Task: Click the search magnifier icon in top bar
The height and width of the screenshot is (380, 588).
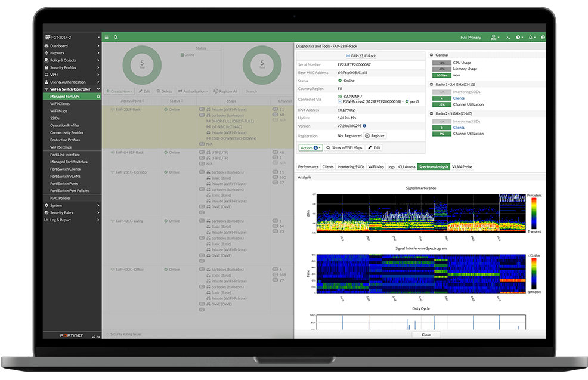Action: click(x=116, y=38)
